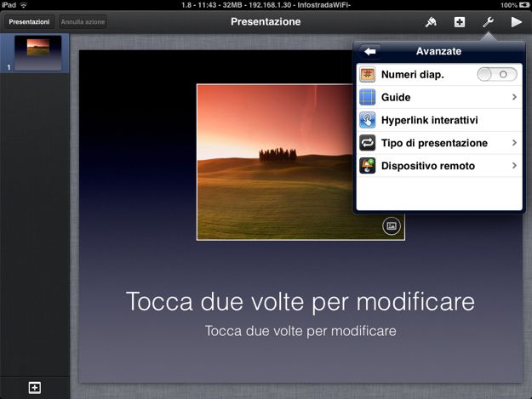
Task: Expand the Guide submenu chevron
Action: click(514, 98)
